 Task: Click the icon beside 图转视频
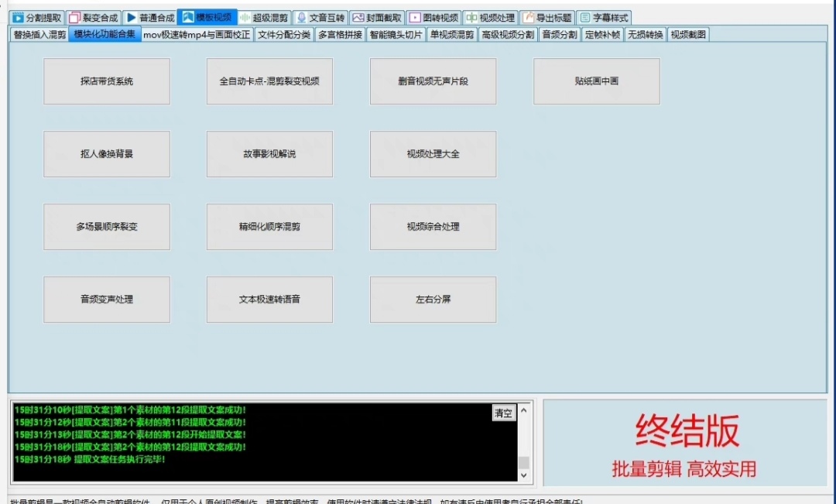[x=414, y=18]
